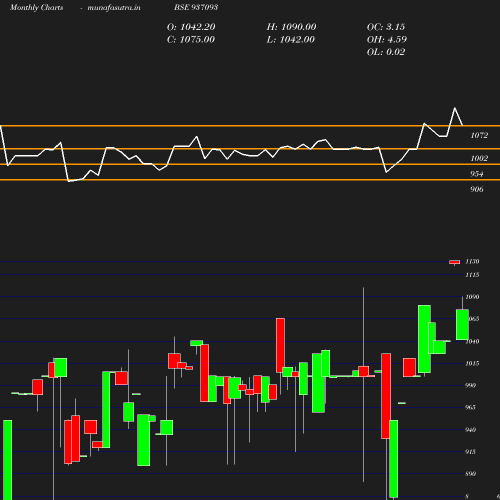Screen dimensions: 500x500
Task: Click the "Monthly Charts" title text
Action: click(x=37, y=7)
